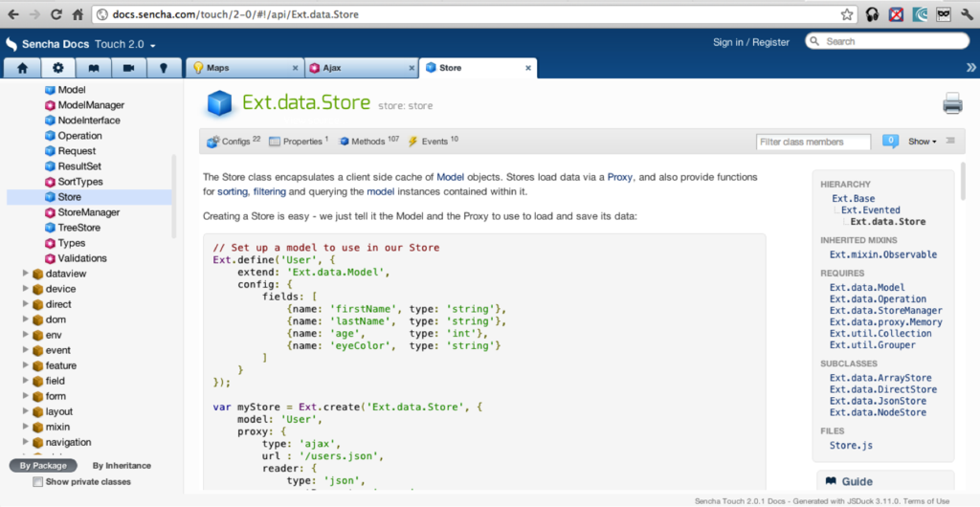The image size is (980, 507).
Task: Follow the filtering link in description
Action: click(x=269, y=191)
